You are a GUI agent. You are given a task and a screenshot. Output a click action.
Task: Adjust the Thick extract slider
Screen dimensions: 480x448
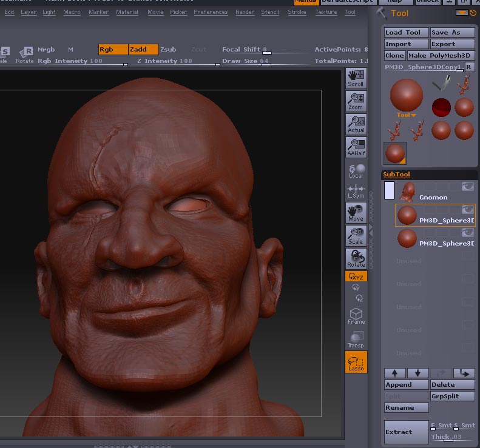453,437
